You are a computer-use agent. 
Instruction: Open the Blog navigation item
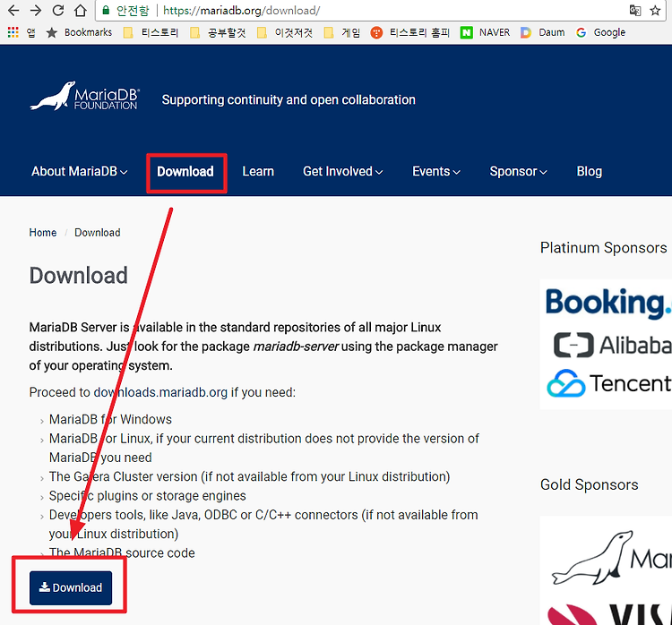(590, 171)
